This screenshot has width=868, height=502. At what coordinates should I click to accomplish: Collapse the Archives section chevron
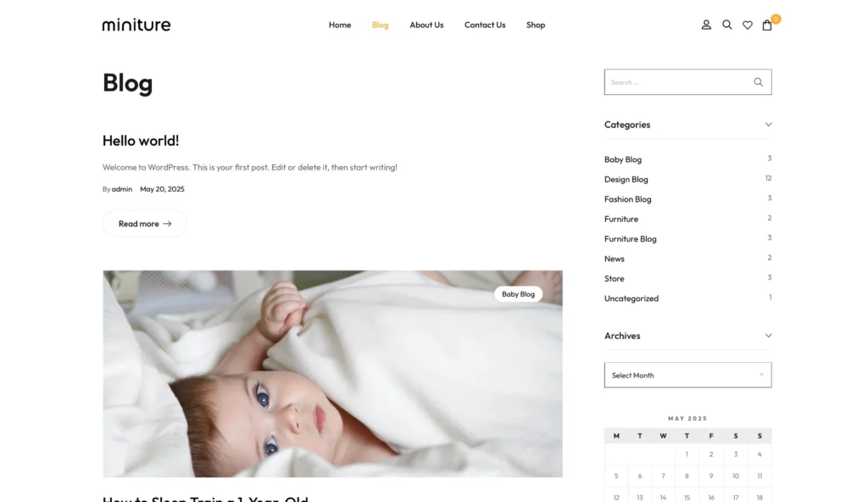click(x=768, y=336)
